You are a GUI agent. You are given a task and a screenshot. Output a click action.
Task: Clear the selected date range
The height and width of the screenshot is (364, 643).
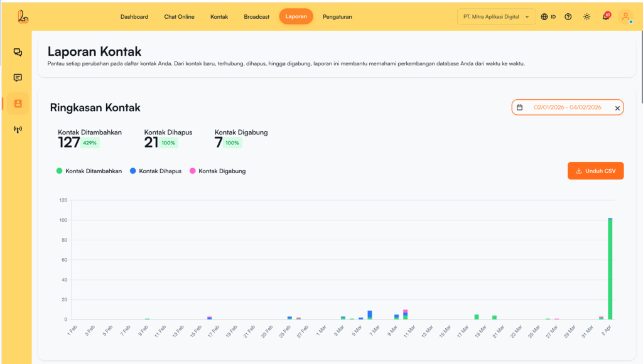[x=617, y=108]
